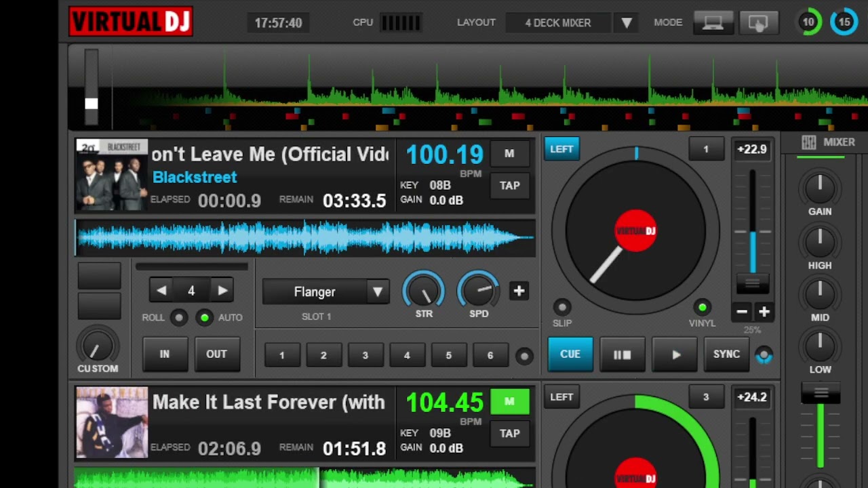Toggle SLIP mode

click(562, 308)
